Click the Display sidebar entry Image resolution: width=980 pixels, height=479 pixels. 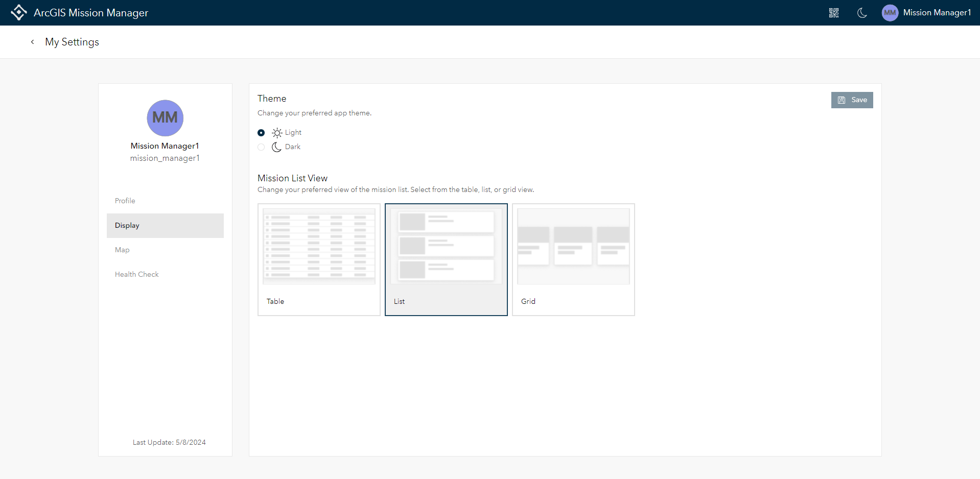click(127, 225)
